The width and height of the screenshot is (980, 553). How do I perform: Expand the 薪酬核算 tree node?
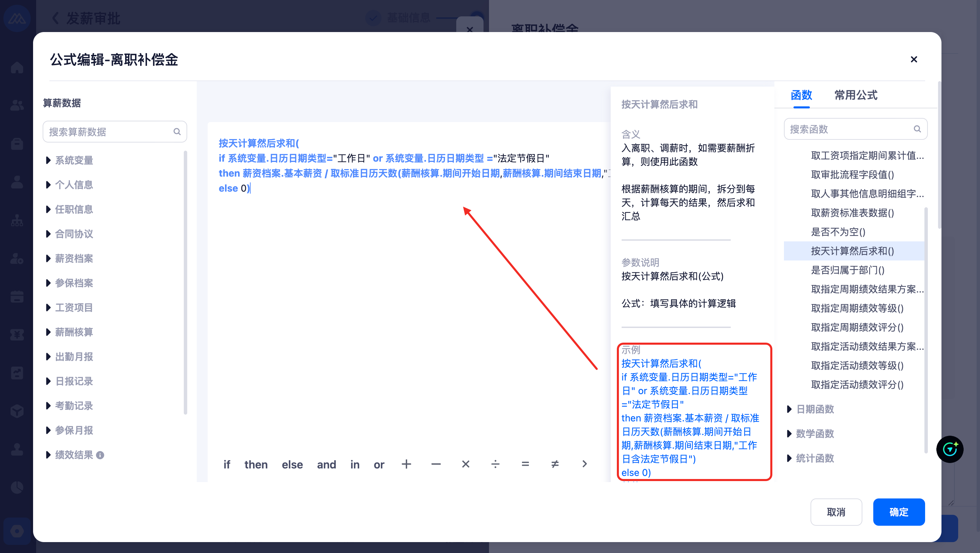click(x=48, y=332)
